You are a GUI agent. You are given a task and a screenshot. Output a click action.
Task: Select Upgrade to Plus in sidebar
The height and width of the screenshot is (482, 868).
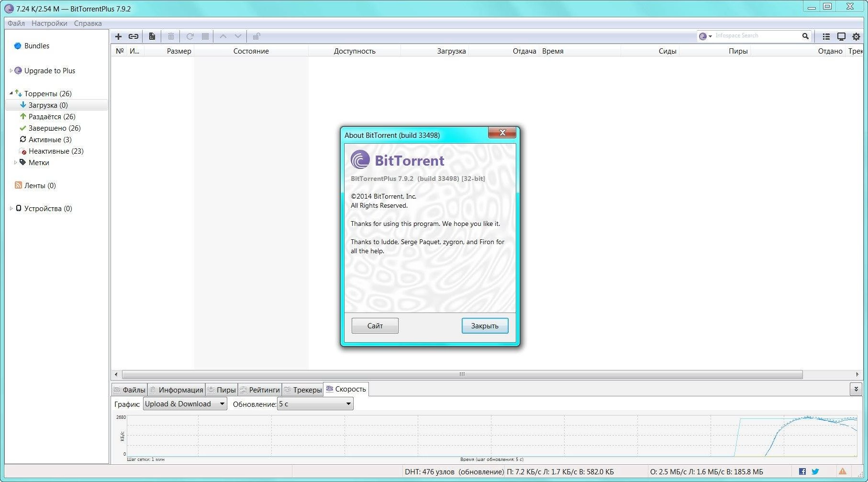[x=50, y=71]
